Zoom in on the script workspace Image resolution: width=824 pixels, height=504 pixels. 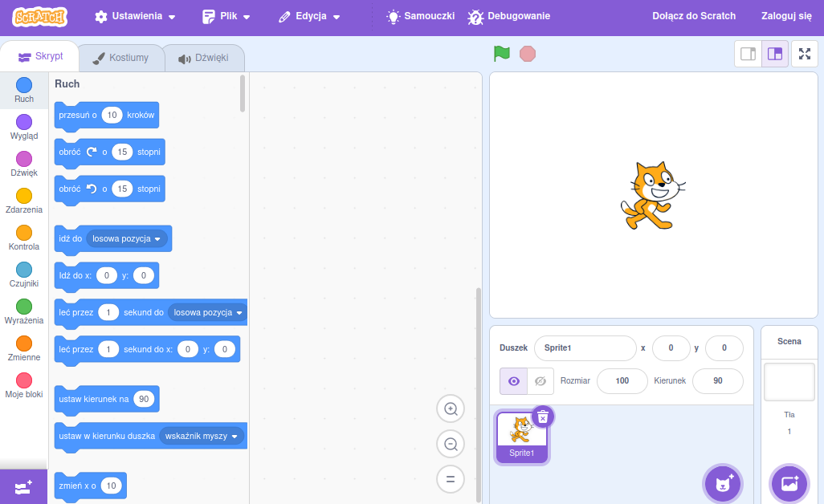451,408
